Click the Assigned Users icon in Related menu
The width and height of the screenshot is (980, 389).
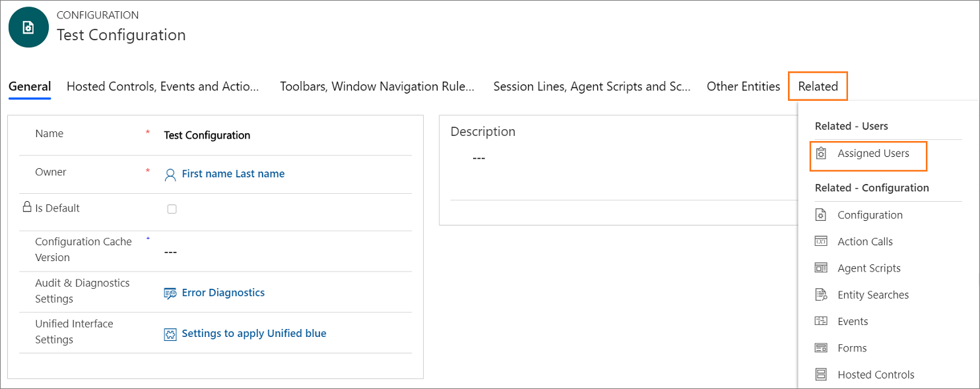821,152
